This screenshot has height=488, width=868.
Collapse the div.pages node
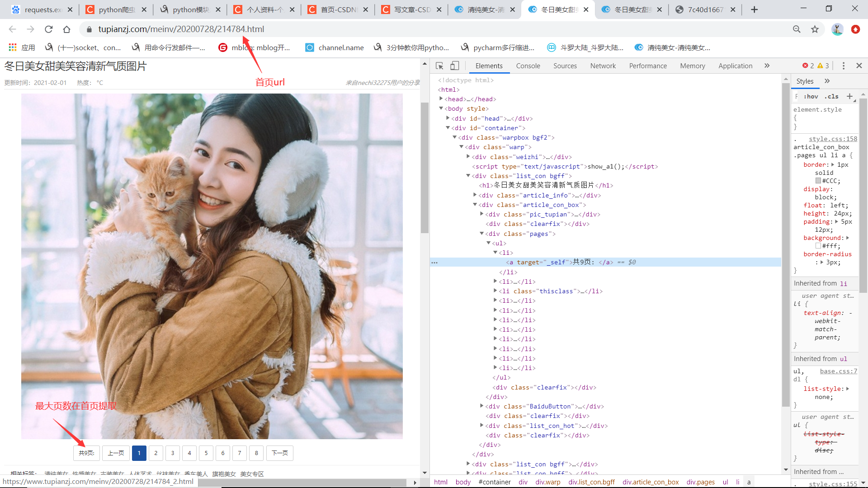[x=482, y=234]
